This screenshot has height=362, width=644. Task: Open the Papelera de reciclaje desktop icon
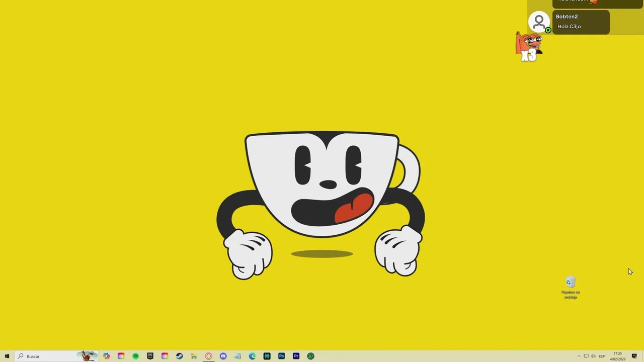click(x=571, y=288)
